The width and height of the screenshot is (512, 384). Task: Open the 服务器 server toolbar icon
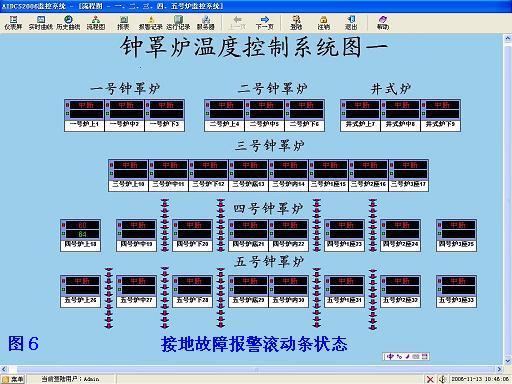click(x=205, y=23)
